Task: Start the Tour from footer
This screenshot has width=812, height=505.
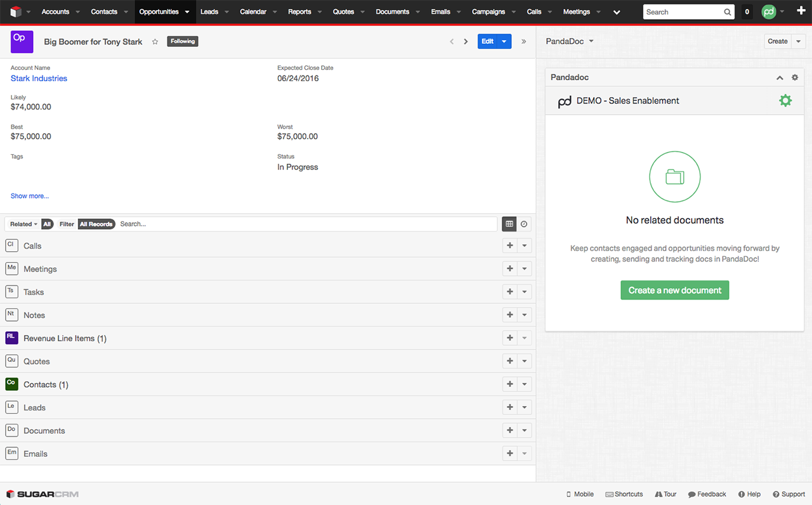Action: [x=665, y=494]
